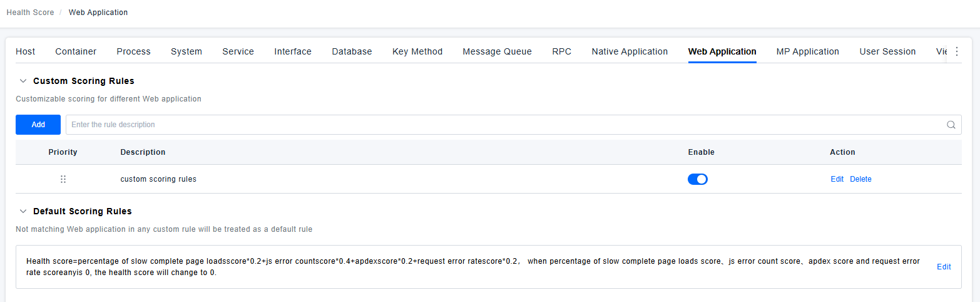Open the User Session tab
This screenshot has width=980, height=302.
[887, 52]
